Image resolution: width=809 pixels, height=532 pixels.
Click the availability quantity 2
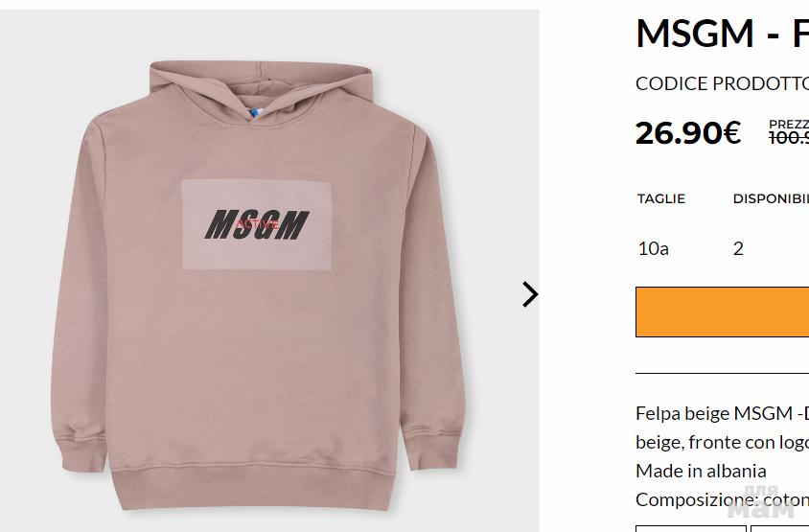738,248
